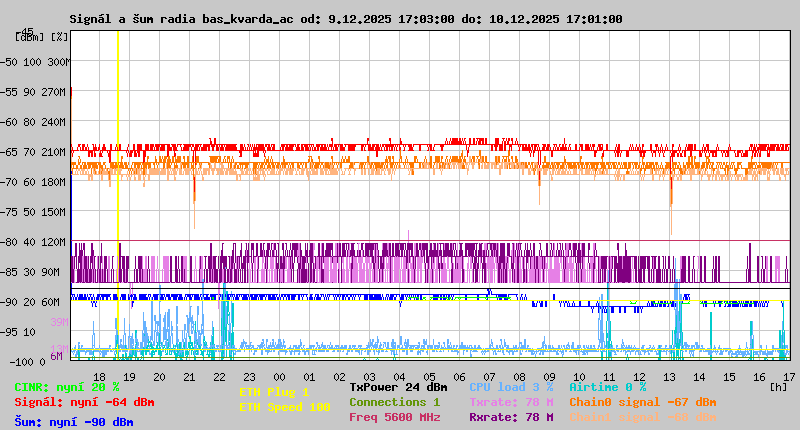This screenshot has height=430, width=800.
Task: Click the x-axis hour label '15'
Action: [730, 377]
